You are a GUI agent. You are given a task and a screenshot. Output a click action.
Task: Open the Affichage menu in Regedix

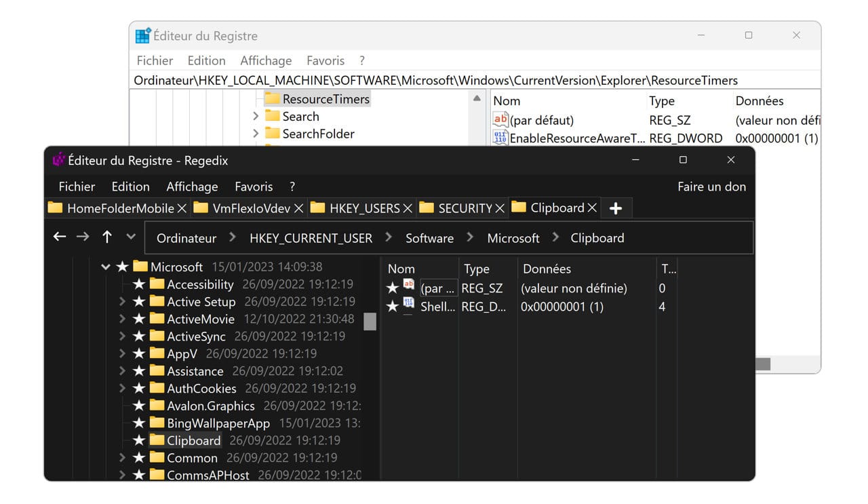pos(192,187)
